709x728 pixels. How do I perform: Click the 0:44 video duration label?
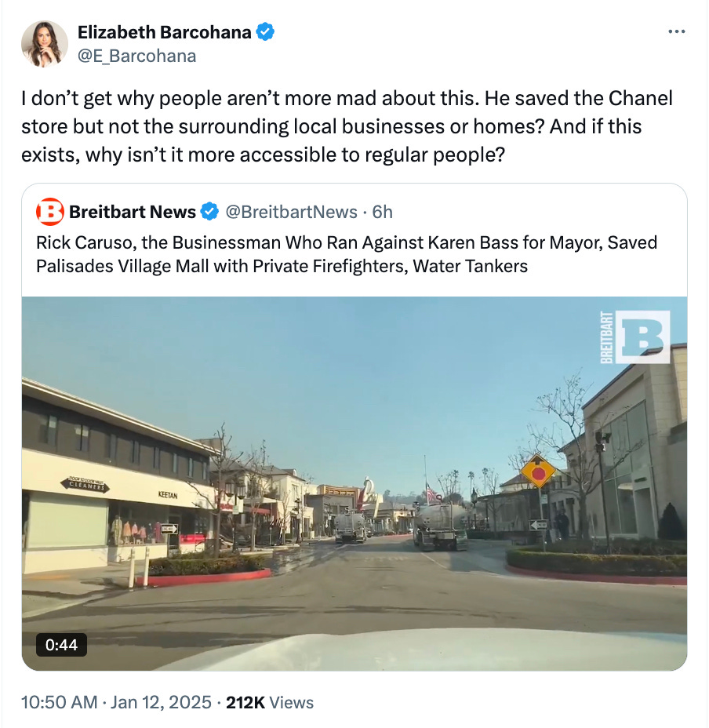tap(61, 644)
